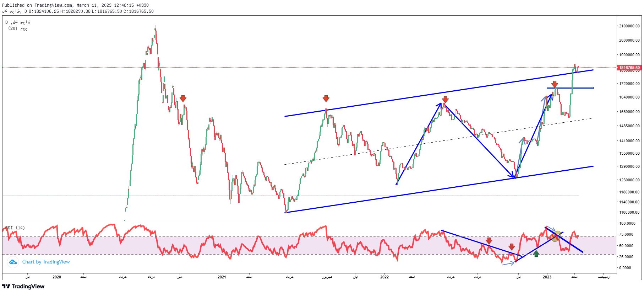Click the 1640000.00 price axis label
This screenshot has width=644, height=293.
coord(629,97)
